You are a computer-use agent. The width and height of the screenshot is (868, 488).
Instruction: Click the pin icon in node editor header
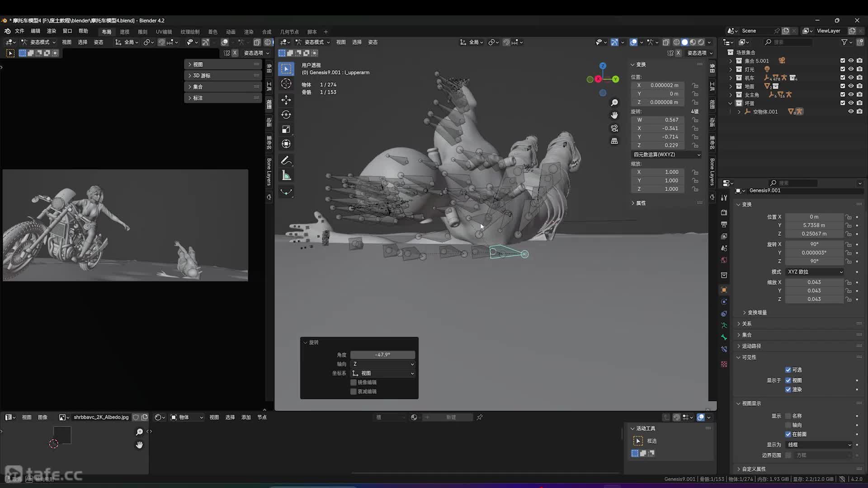click(x=480, y=417)
